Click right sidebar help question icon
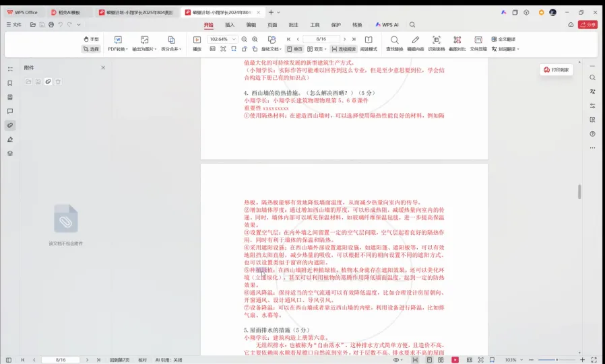Screen dimensions: 605x364 click(x=592, y=134)
